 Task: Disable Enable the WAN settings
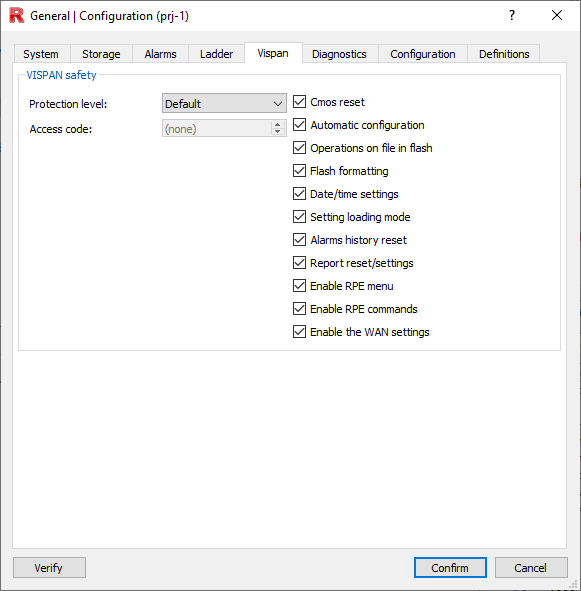pos(299,332)
